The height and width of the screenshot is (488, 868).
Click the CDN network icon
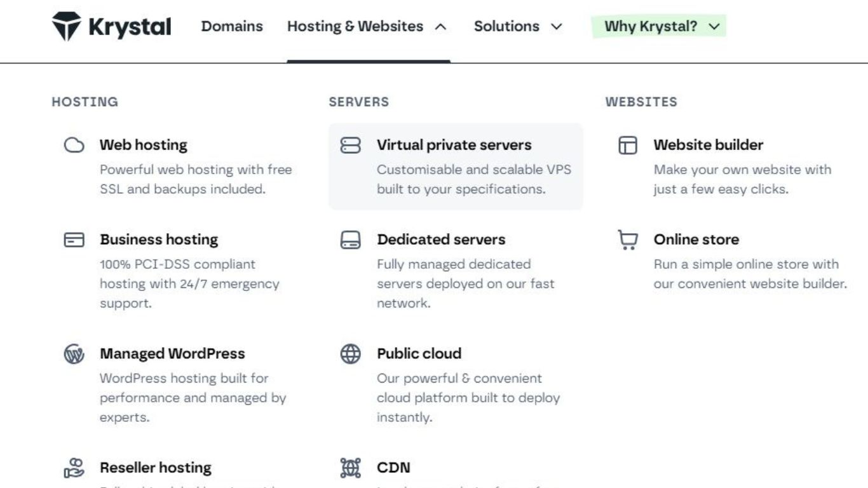[351, 468]
